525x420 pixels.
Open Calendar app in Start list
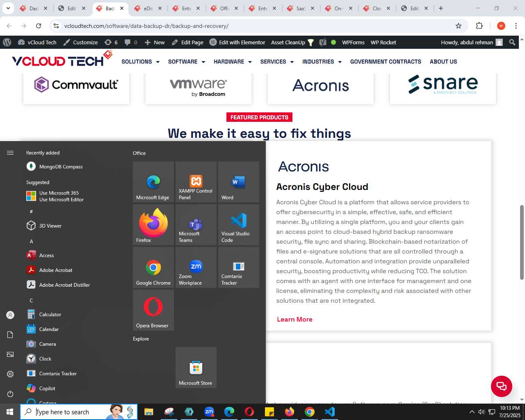click(74, 329)
